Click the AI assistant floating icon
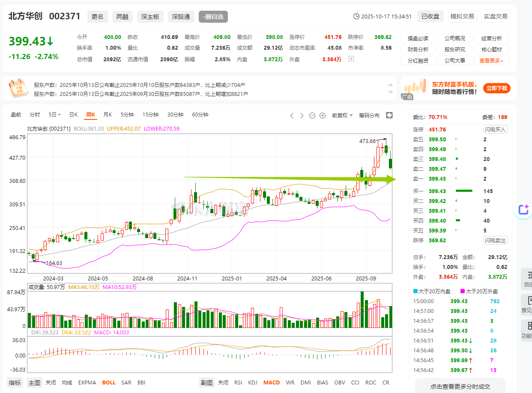 523,209
